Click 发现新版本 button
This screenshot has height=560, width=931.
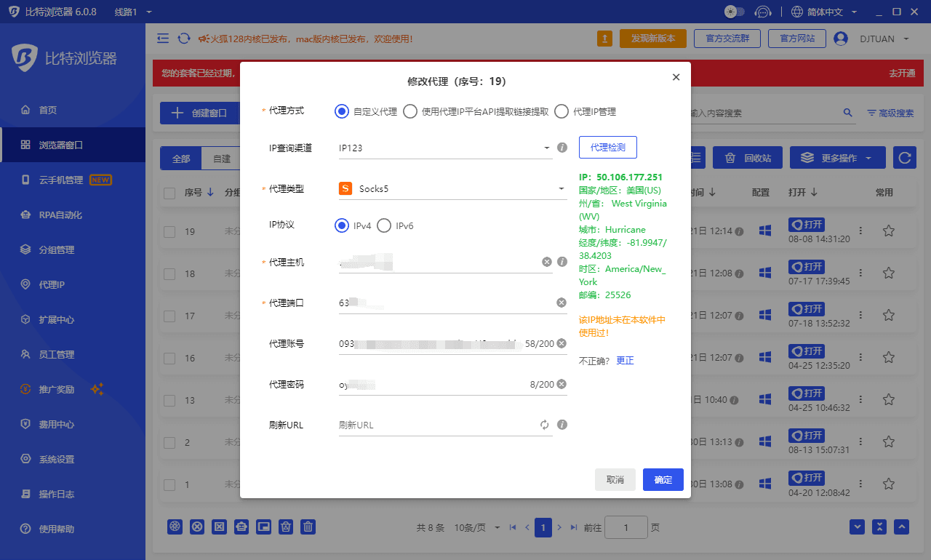click(x=653, y=39)
